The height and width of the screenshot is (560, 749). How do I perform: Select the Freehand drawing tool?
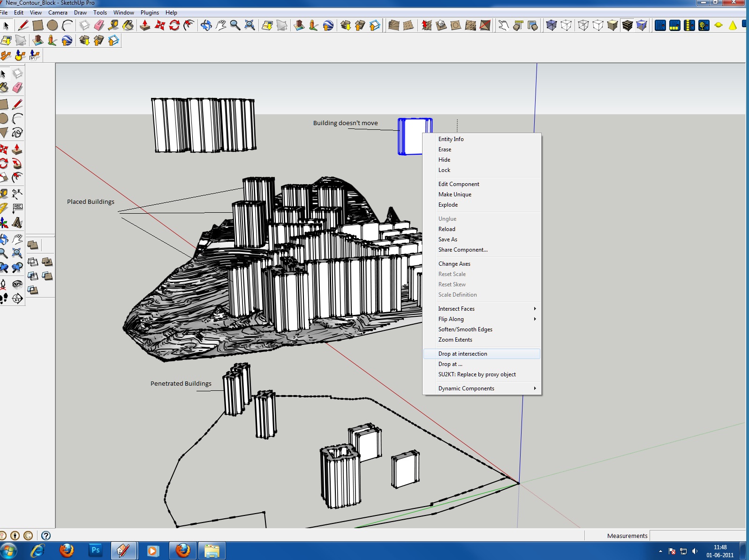point(17,133)
